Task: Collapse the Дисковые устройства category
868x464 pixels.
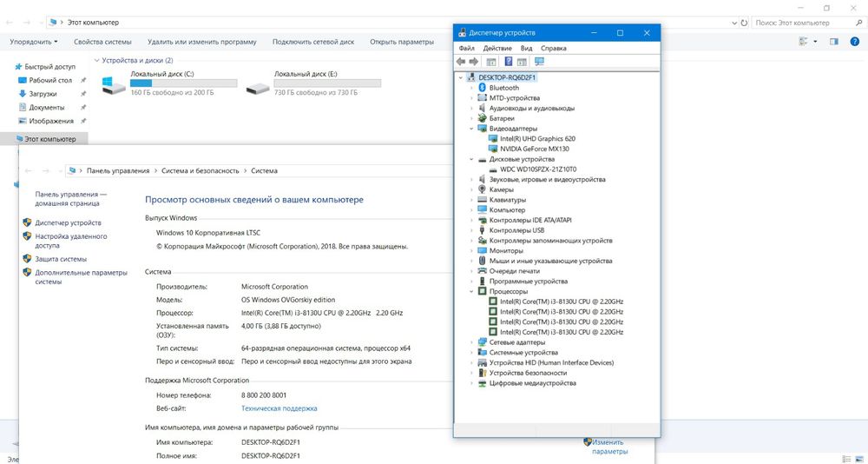Action: [471, 159]
